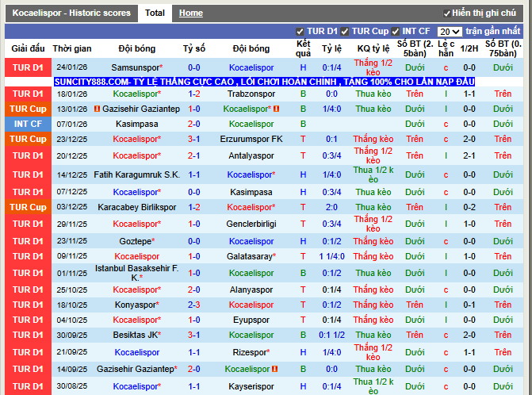Click TUR Cup badge on 03/12/25 row

(28, 208)
